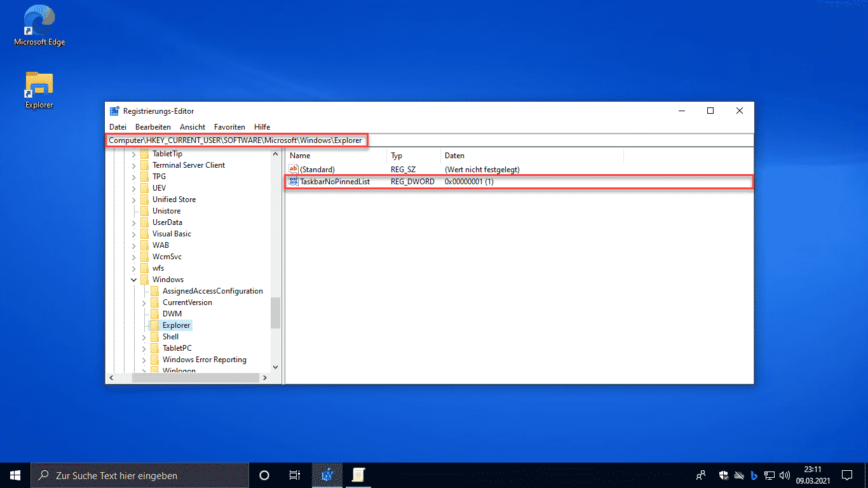Screen dimensions: 868x488
Task: Open the volume speaker tray icon
Action: (785, 475)
